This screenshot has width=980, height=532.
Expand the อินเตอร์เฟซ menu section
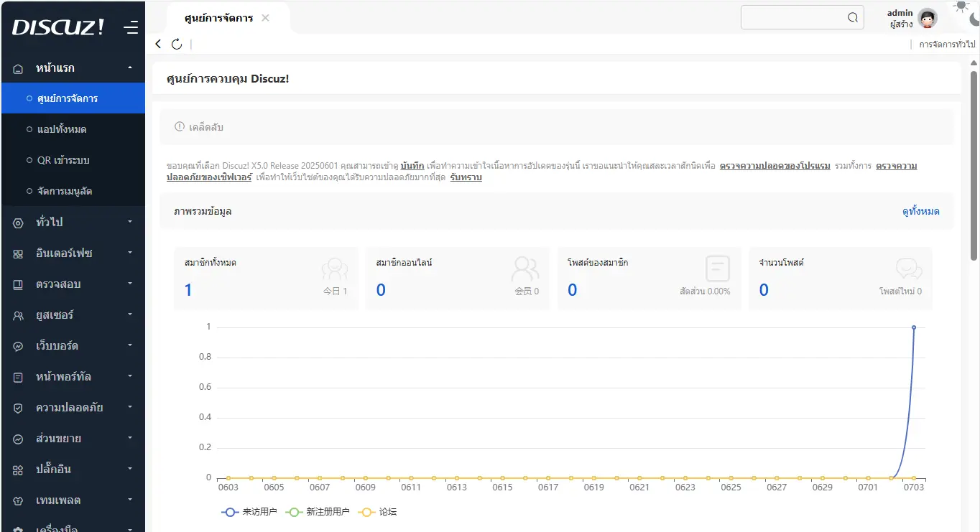pos(130,253)
